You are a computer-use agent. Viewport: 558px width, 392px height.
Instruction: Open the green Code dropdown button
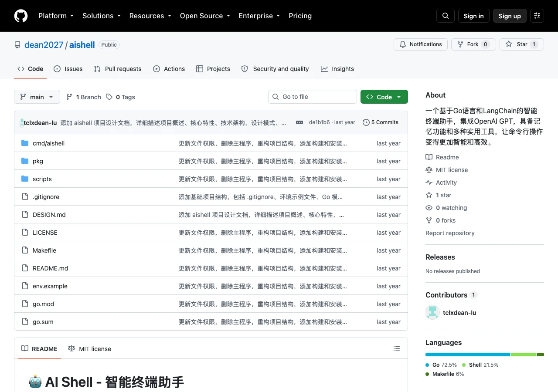(x=384, y=97)
